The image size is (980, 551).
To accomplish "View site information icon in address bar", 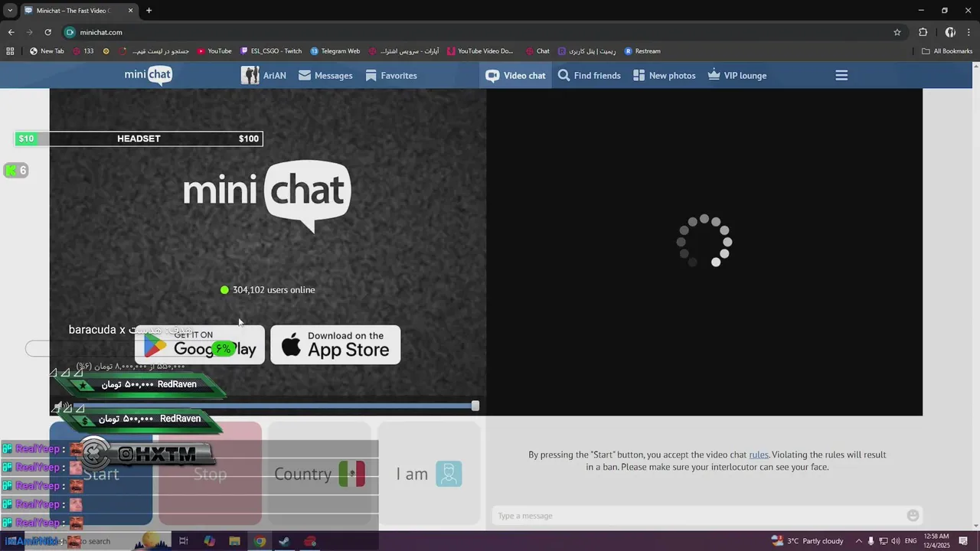I will (70, 32).
